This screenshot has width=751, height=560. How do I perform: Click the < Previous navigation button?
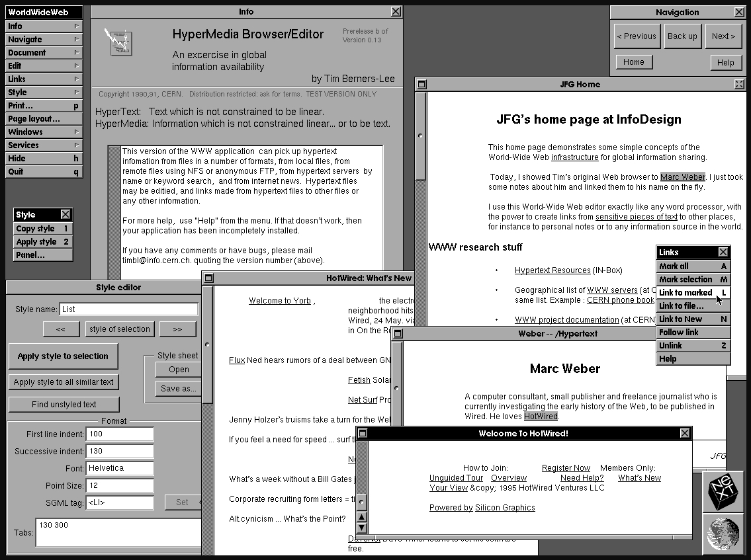[637, 36]
